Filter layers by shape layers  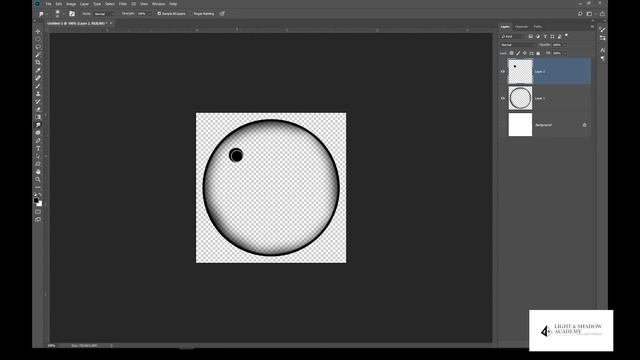[x=552, y=36]
